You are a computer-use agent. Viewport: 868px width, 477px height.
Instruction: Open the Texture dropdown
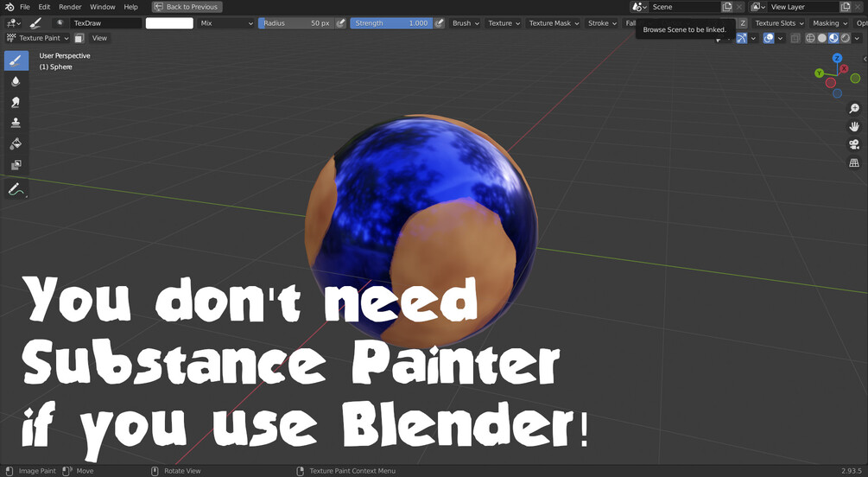click(504, 23)
